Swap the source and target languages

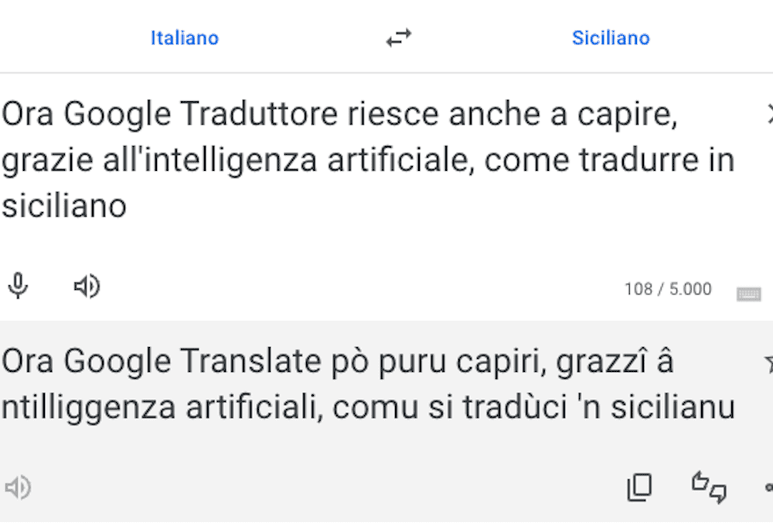click(399, 38)
